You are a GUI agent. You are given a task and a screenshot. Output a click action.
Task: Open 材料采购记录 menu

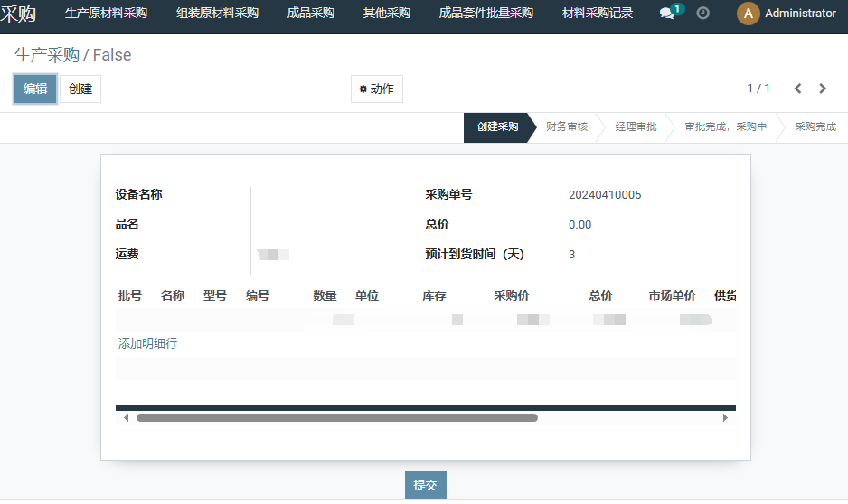[597, 14]
